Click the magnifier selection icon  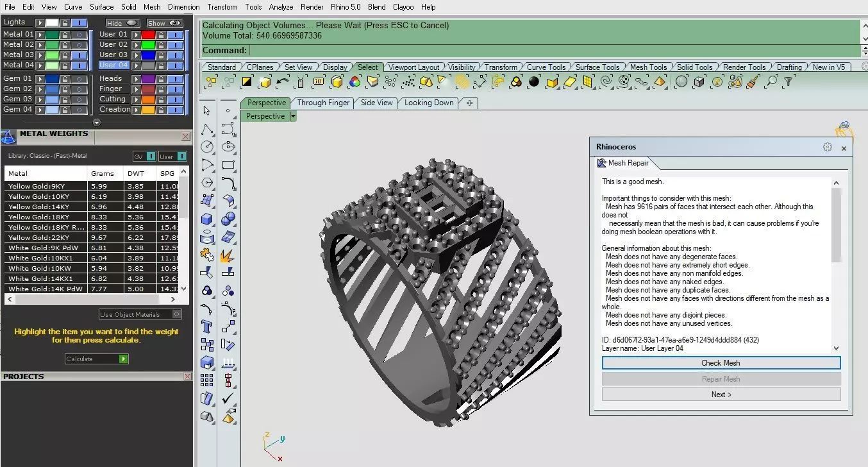pyautogui.click(x=771, y=81)
